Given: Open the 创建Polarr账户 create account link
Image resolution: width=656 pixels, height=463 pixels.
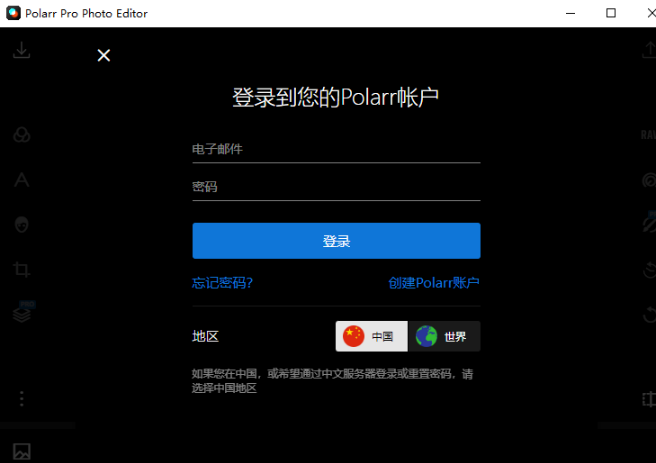Looking at the screenshot, I should 434,283.
